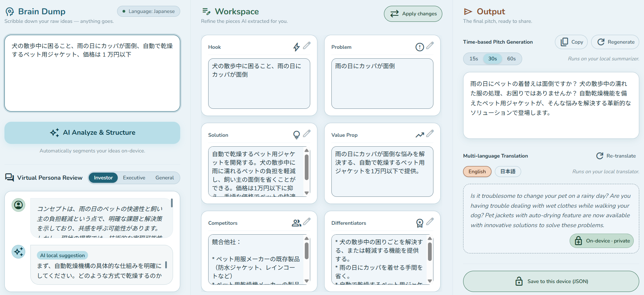Click the Time-based Pitch Generation heading
Image resolution: width=644 pixels, height=295 pixels.
pyautogui.click(x=498, y=42)
